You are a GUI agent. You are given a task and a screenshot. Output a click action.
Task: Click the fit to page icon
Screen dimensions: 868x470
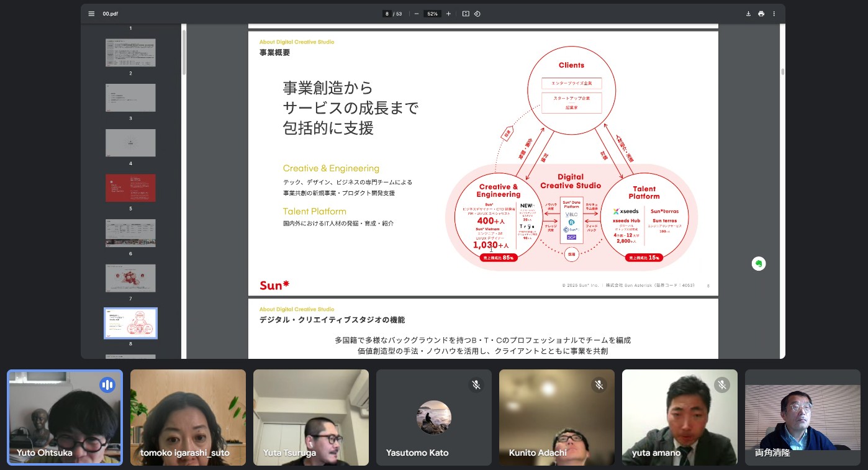(x=466, y=14)
